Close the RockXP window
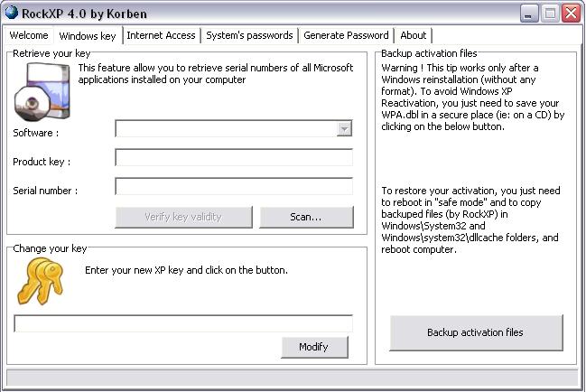 point(571,14)
